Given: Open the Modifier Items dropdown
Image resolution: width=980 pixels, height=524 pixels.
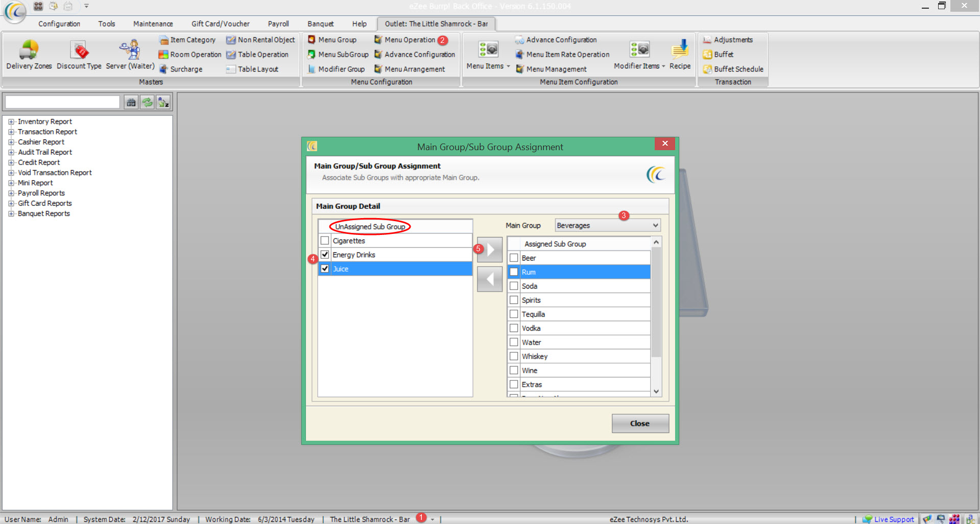Looking at the screenshot, I should tap(639, 55).
